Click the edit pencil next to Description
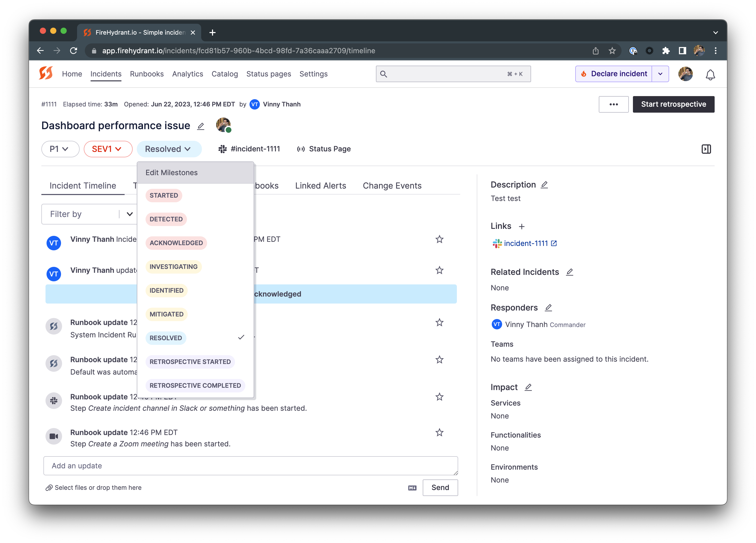Screen dimensions: 756x543 pyautogui.click(x=544, y=184)
